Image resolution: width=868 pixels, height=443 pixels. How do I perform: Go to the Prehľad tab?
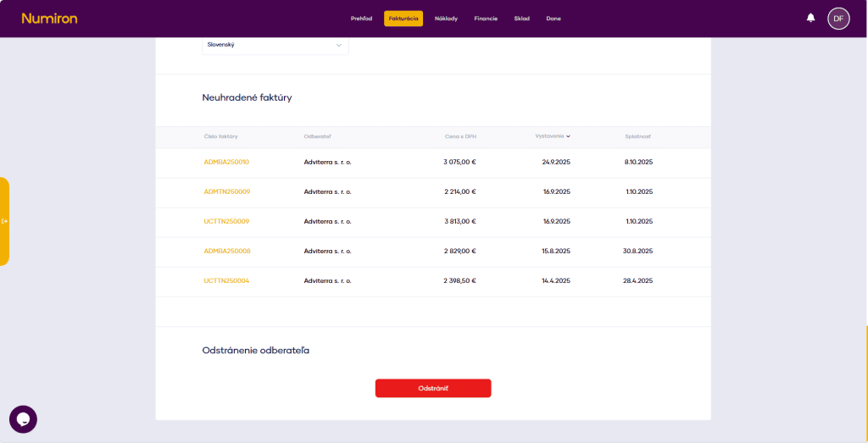361,19
